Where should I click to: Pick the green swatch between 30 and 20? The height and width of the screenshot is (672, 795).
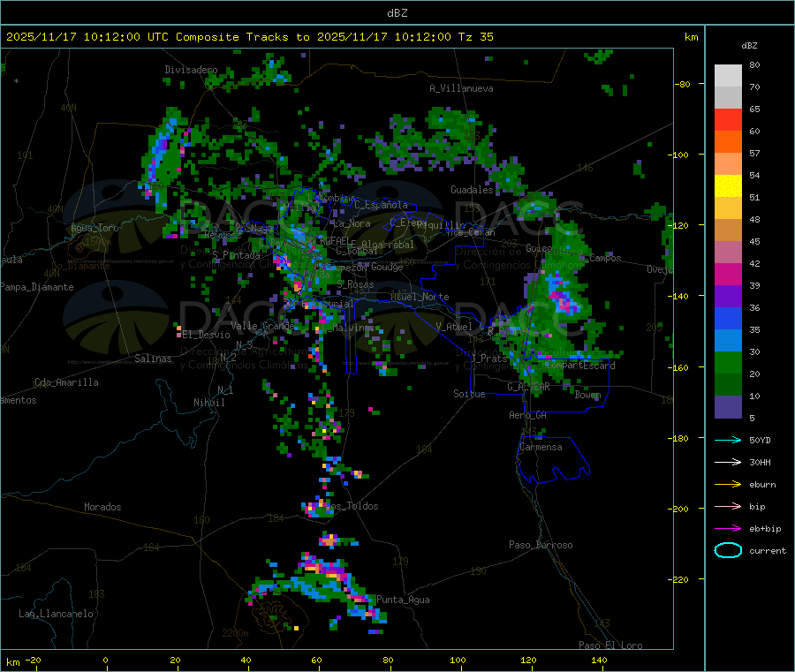[728, 362]
